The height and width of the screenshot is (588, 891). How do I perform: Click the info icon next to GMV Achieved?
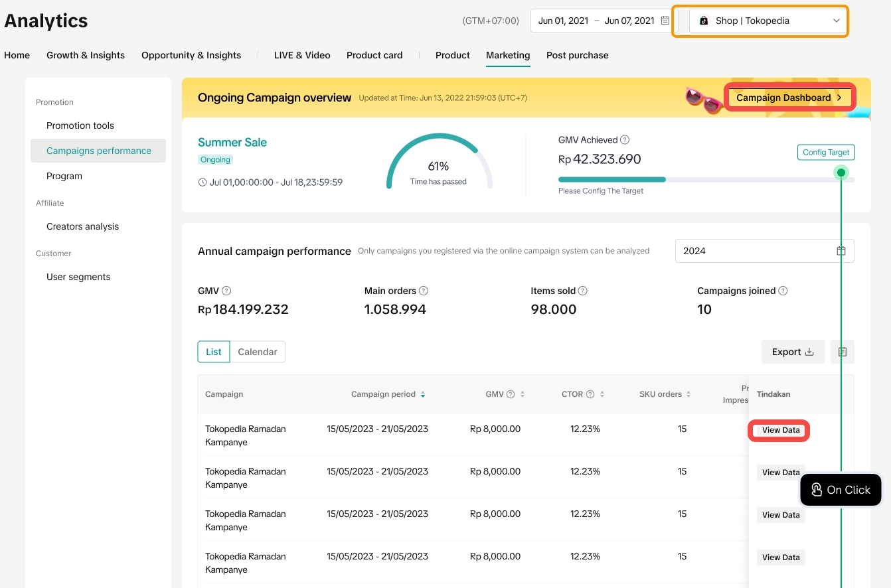(x=625, y=140)
